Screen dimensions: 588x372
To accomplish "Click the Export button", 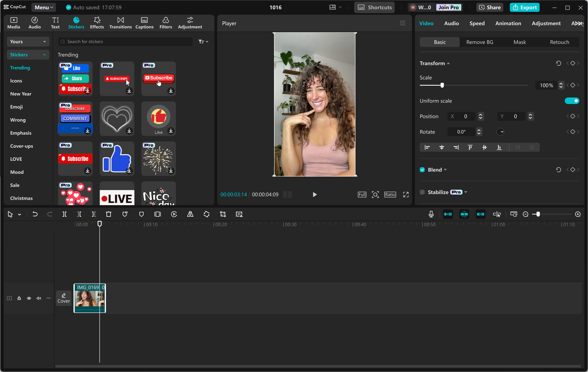I will [x=525, y=7].
